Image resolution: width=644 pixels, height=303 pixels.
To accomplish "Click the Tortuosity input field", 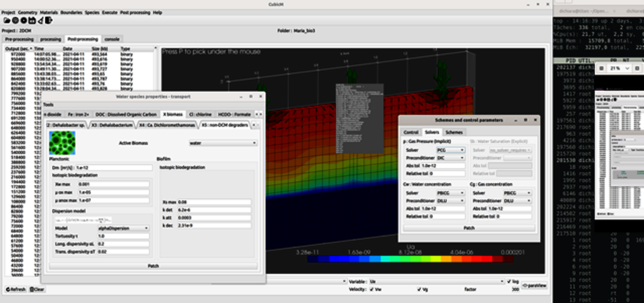I will click(x=123, y=236).
